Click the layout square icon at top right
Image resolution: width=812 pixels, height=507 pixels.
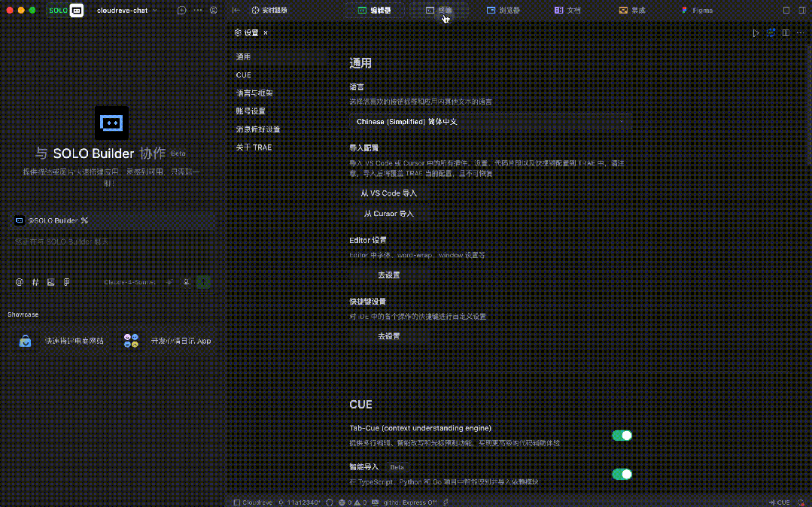[x=786, y=11]
